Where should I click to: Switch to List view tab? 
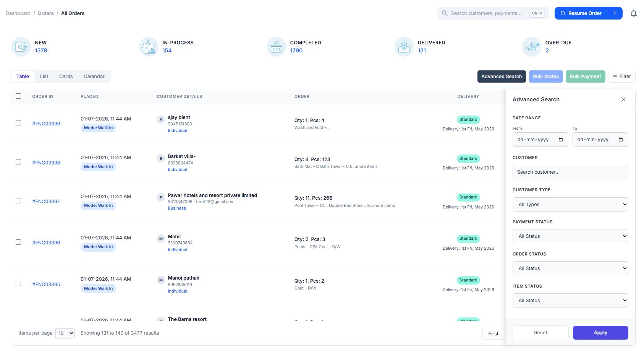click(44, 76)
